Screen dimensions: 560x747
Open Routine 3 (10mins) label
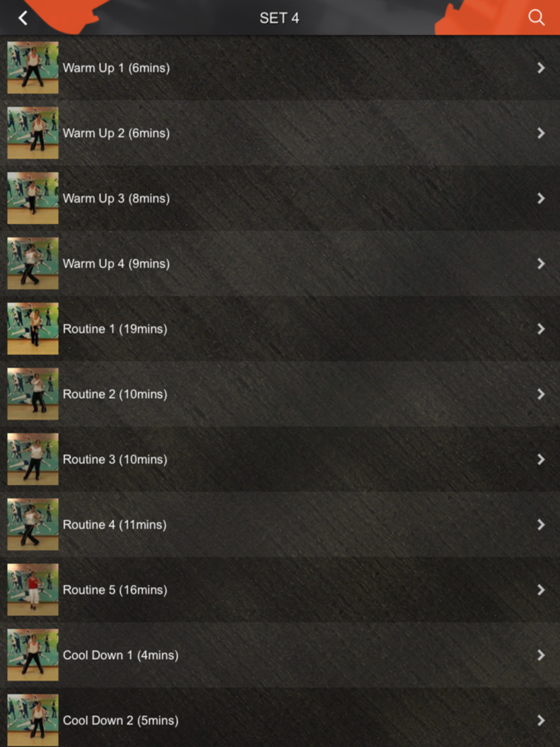pyautogui.click(x=115, y=459)
